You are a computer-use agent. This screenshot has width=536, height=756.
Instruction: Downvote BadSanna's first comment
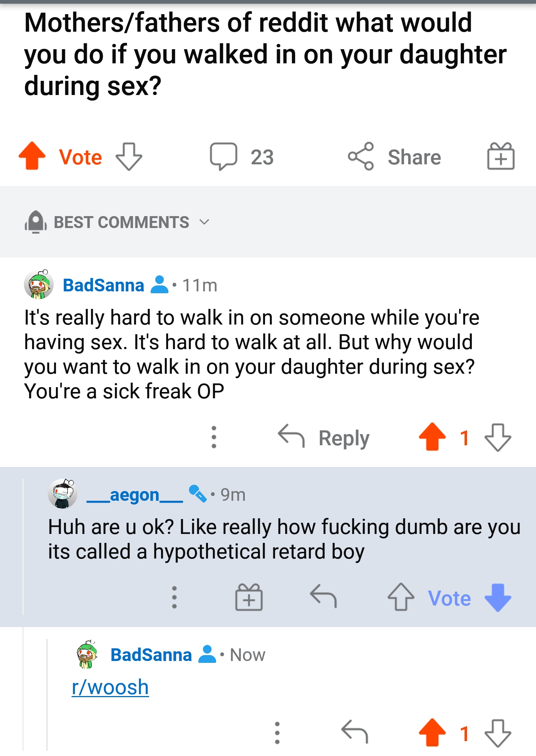click(498, 437)
